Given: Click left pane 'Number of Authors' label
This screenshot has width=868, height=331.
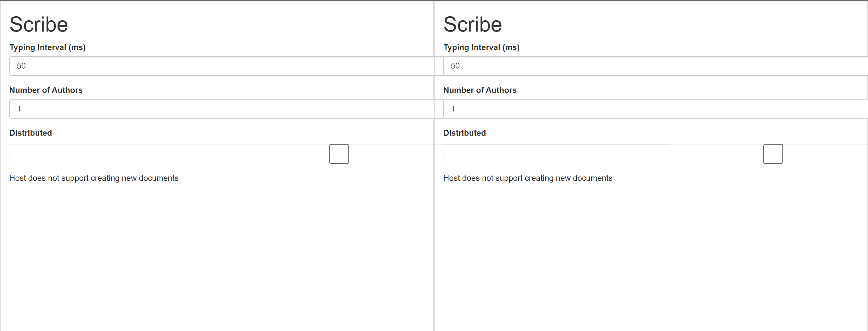Looking at the screenshot, I should [46, 90].
